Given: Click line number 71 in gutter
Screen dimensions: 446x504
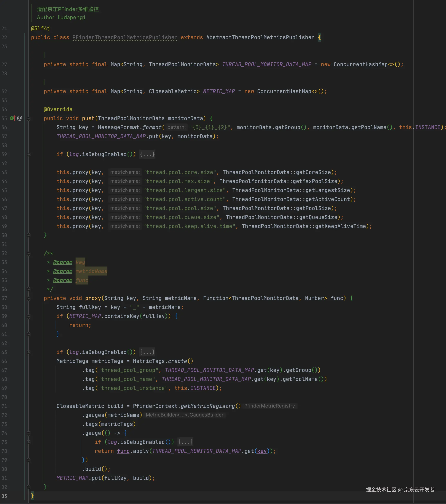Looking at the screenshot, I should (4, 406).
